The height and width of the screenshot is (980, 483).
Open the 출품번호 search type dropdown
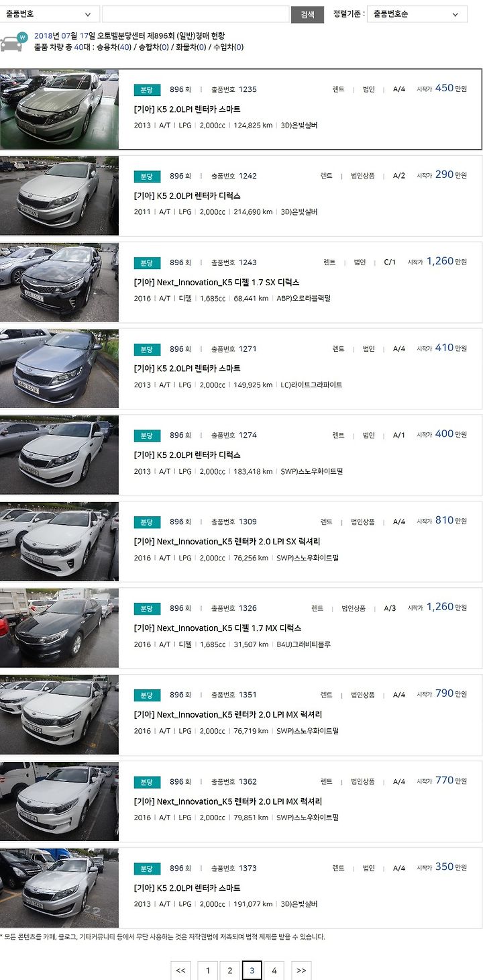(50, 14)
